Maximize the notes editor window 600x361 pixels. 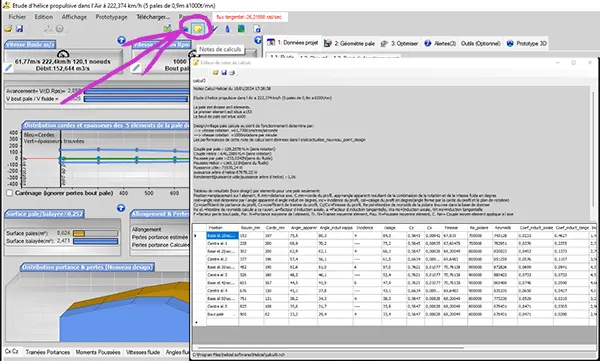[573, 62]
